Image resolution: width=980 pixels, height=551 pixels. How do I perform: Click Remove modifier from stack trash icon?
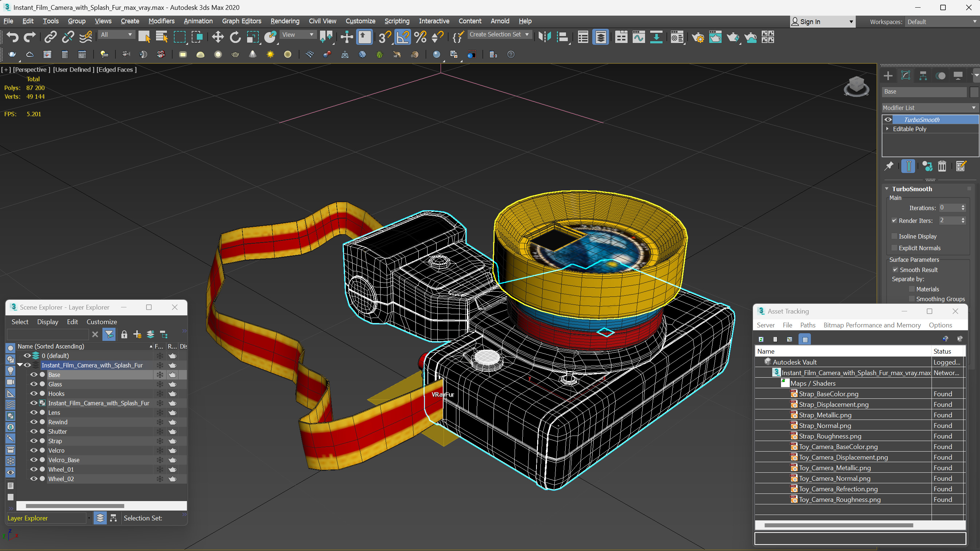(x=942, y=166)
